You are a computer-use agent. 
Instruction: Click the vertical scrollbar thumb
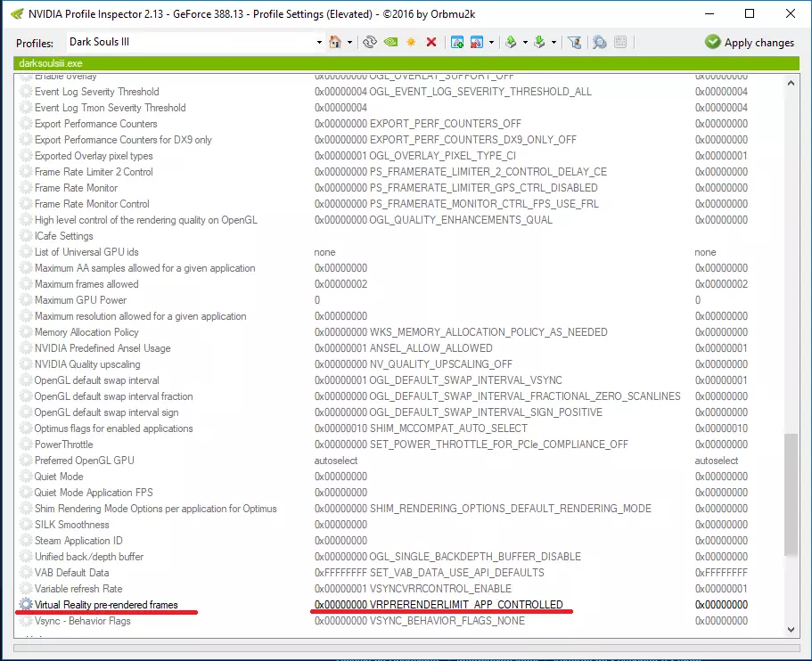coord(791,494)
